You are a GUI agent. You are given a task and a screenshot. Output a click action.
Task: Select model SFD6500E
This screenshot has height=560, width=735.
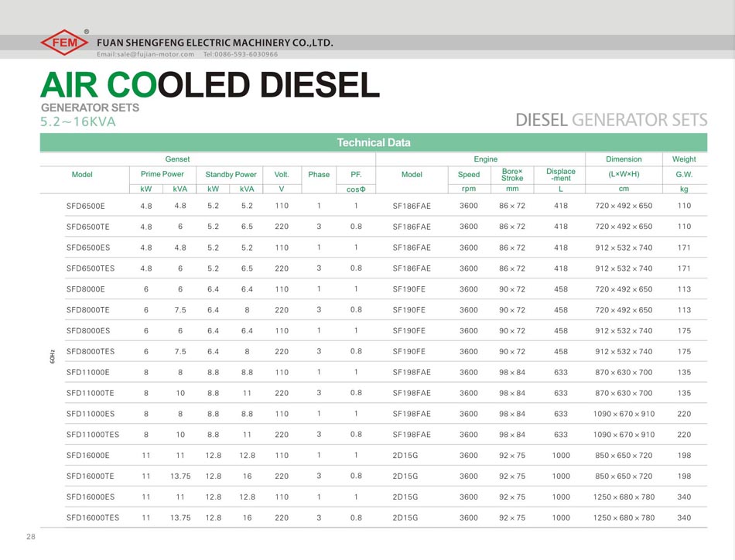[86, 206]
